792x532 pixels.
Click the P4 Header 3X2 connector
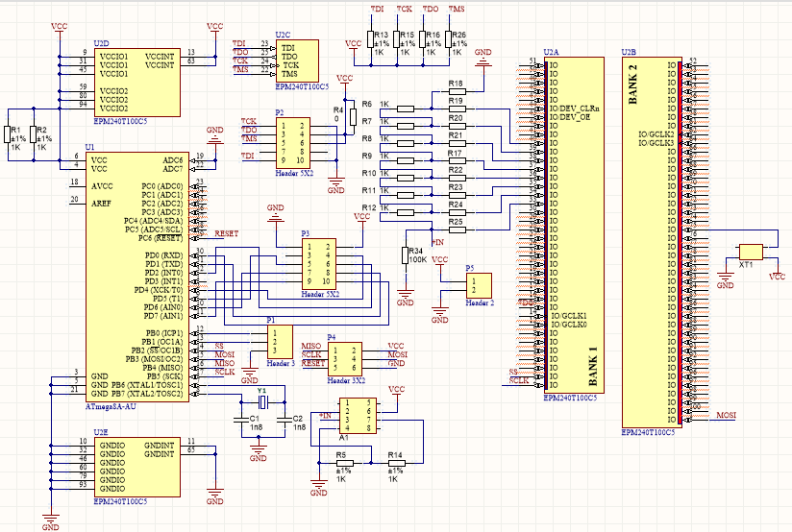pyautogui.click(x=344, y=359)
